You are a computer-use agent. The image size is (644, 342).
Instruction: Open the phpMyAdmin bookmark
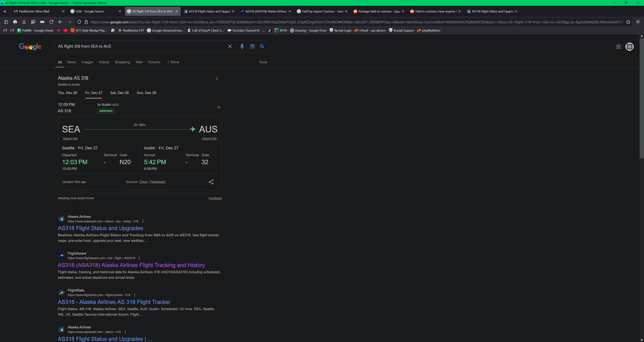pyautogui.click(x=428, y=31)
